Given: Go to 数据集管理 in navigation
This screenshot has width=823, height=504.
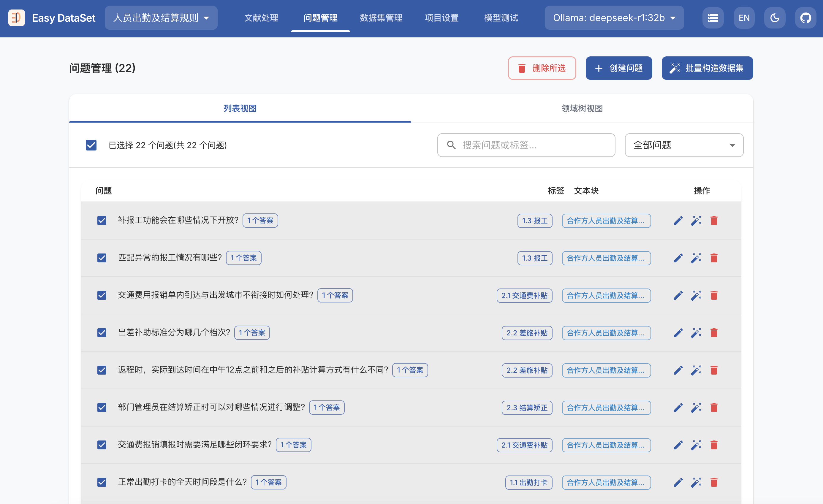Looking at the screenshot, I should (x=381, y=18).
